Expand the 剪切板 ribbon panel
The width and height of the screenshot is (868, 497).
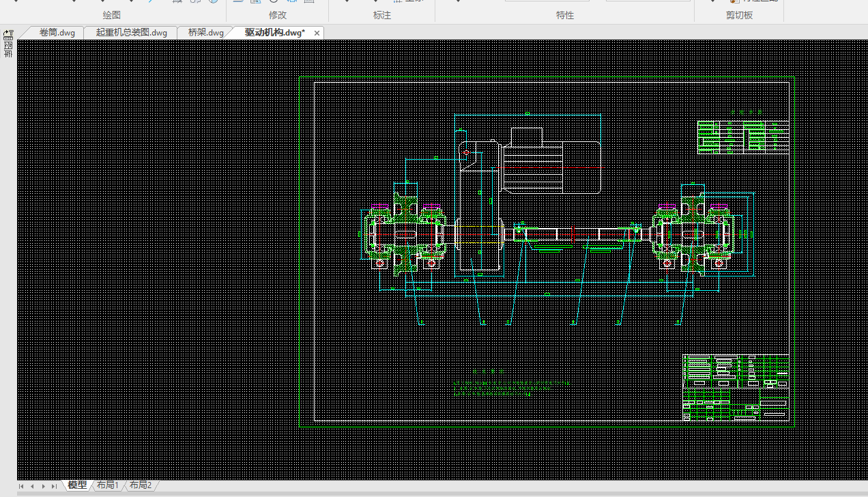739,15
